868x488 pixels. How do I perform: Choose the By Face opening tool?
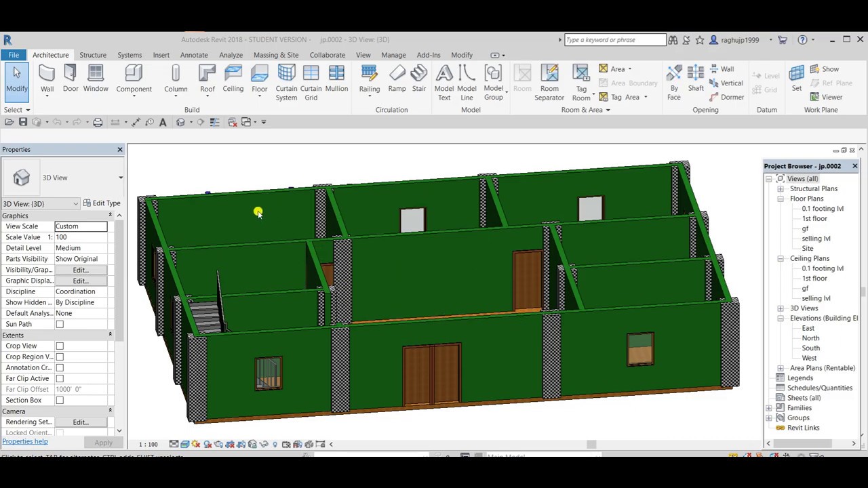pos(674,83)
